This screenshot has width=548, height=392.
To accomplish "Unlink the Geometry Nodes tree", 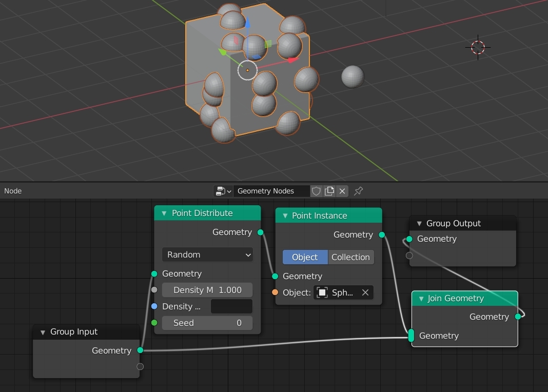I will (x=342, y=191).
